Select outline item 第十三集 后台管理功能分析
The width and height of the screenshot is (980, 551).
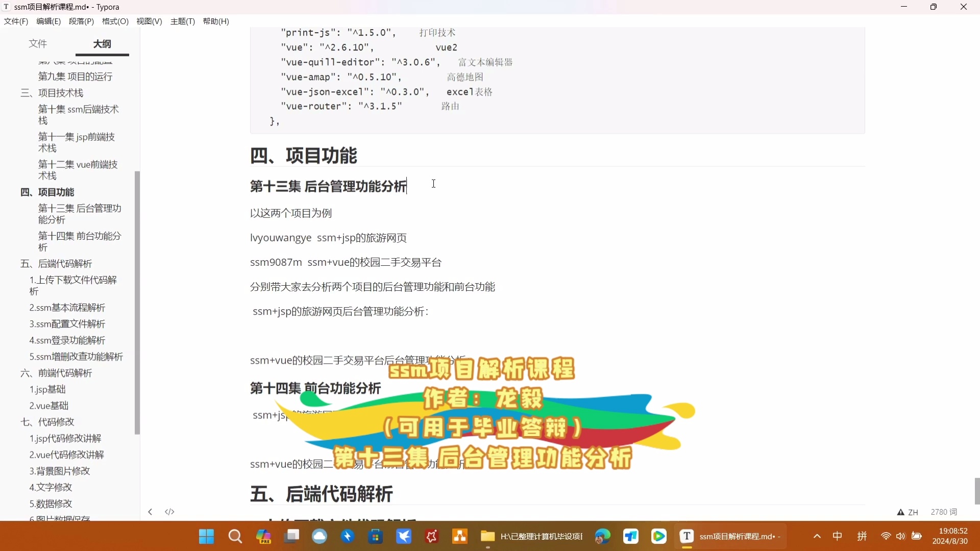tap(79, 214)
